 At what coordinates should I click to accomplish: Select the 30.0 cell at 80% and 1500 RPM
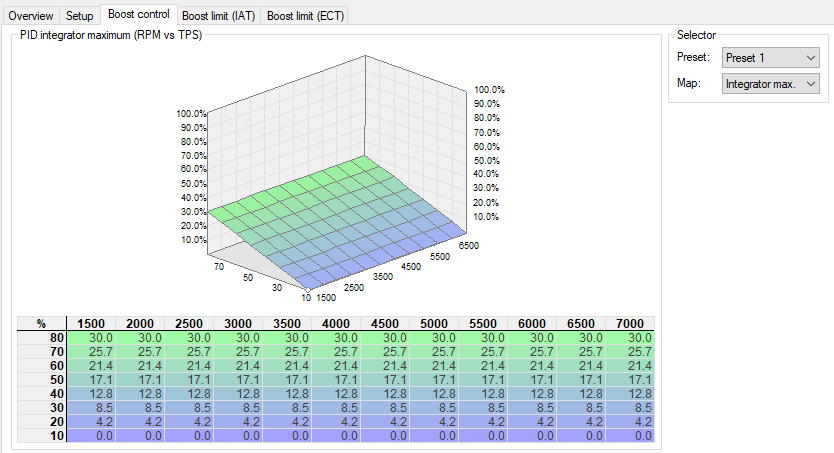click(x=91, y=338)
